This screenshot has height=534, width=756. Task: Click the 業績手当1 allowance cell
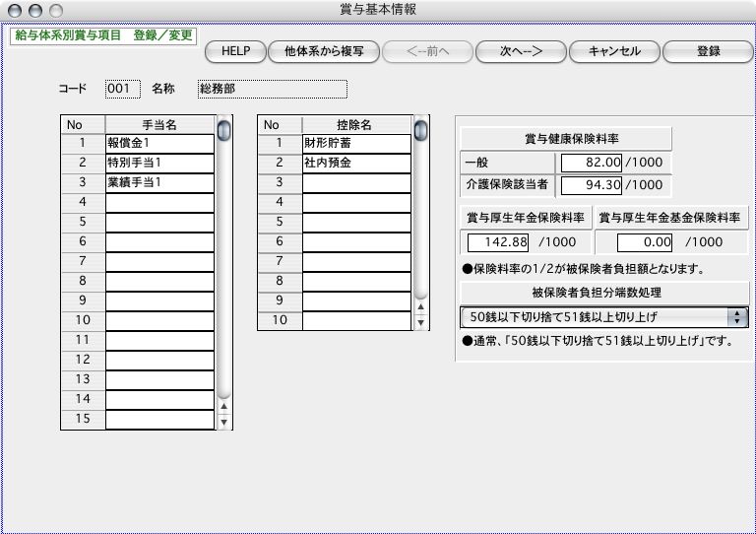(159, 182)
